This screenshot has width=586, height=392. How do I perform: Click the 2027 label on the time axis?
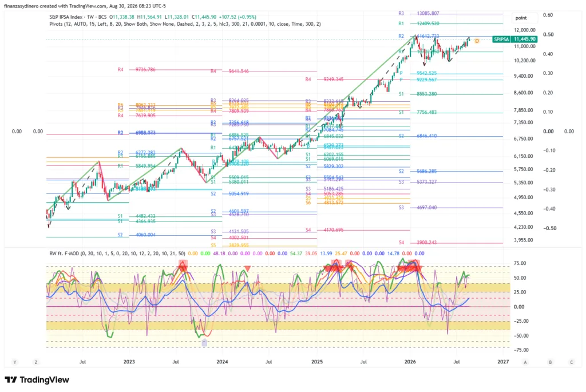click(x=503, y=362)
